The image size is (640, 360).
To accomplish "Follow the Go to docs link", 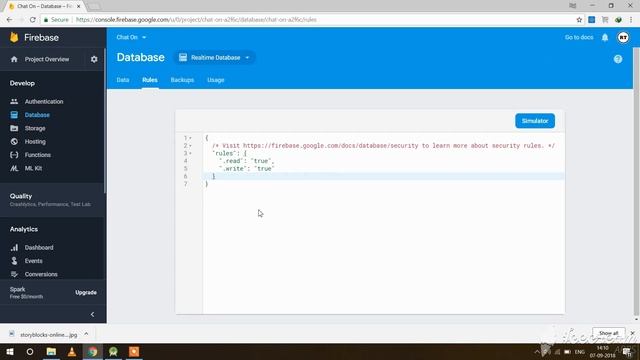I will 579,37.
